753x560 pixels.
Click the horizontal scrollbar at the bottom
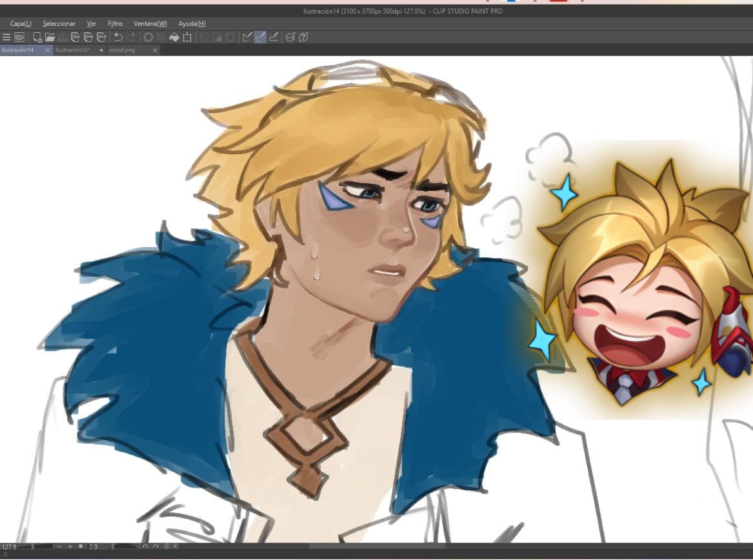tap(377, 546)
